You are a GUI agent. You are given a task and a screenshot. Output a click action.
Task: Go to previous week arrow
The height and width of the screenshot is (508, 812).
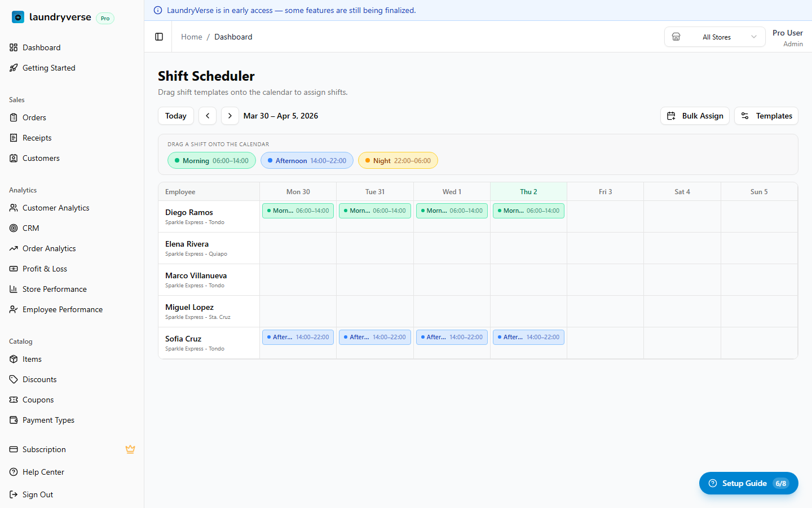(x=208, y=116)
